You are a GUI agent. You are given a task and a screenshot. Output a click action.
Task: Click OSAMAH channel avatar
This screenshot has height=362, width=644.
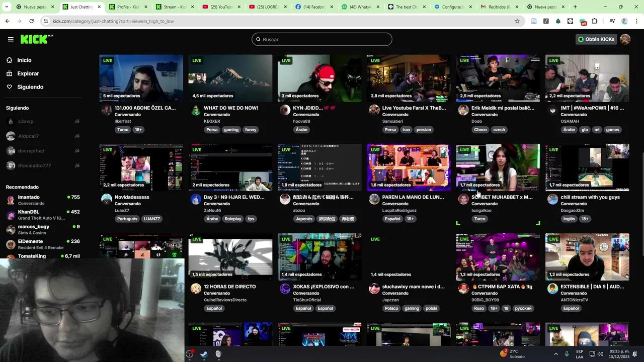click(x=552, y=110)
